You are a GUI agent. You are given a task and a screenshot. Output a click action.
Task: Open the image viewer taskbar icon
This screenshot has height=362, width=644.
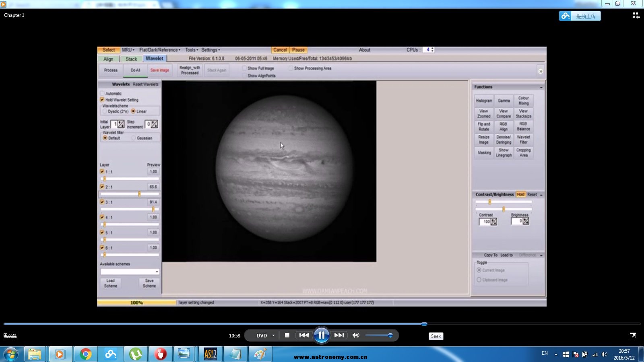point(184,354)
